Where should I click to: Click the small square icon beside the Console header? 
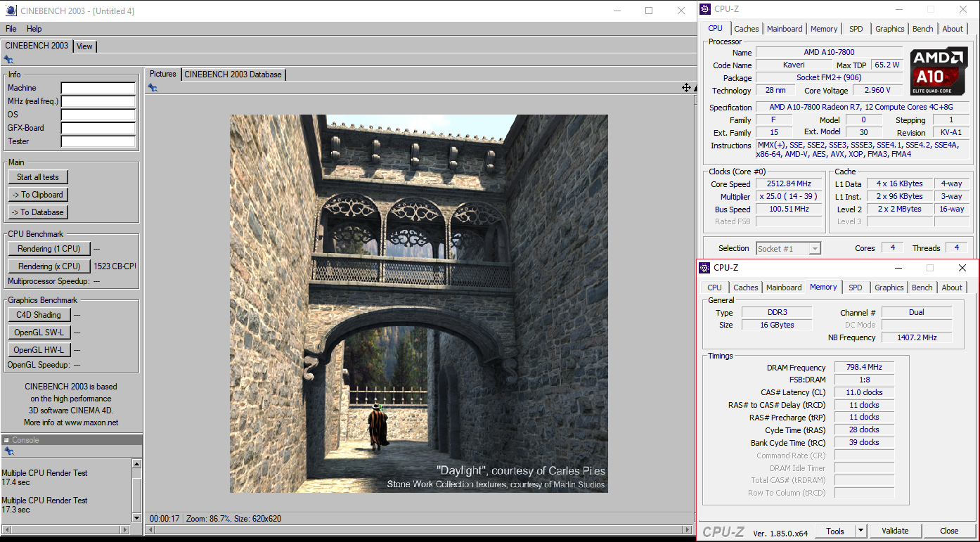tap(6, 440)
